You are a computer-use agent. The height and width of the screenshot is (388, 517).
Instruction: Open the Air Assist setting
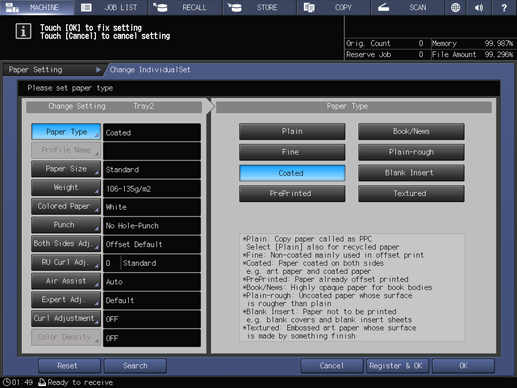pyautogui.click(x=66, y=281)
